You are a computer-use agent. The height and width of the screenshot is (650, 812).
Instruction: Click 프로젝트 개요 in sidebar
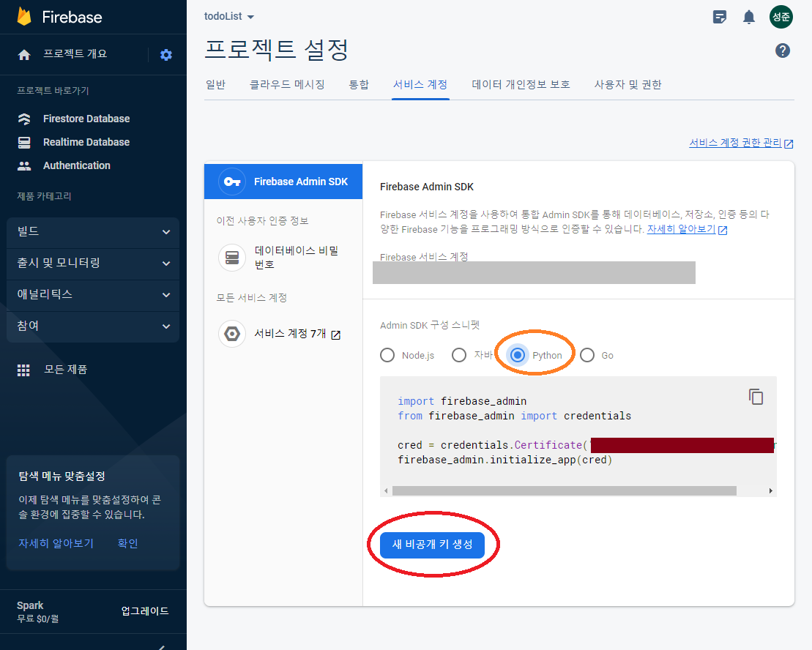pyautogui.click(x=75, y=54)
